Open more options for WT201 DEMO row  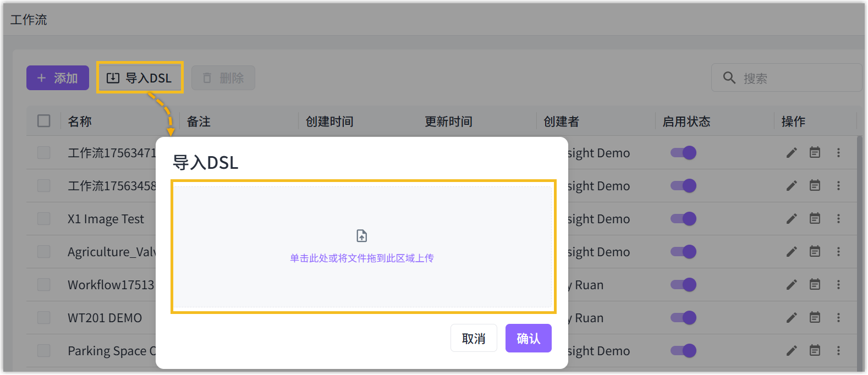coord(838,318)
